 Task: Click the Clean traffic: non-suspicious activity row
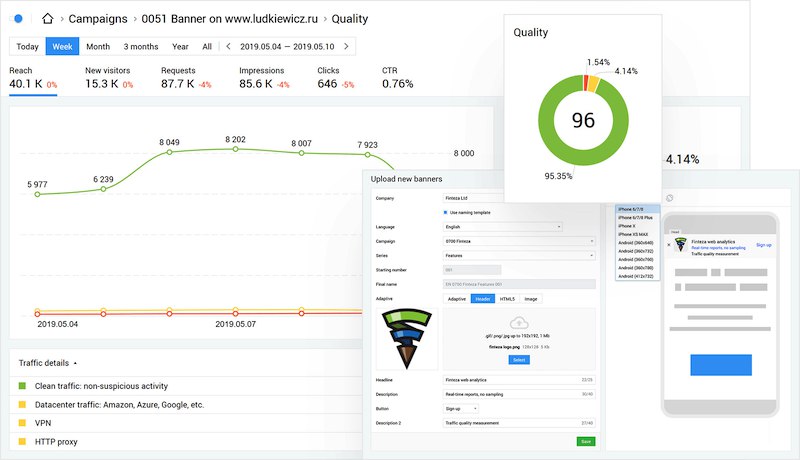click(x=188, y=386)
